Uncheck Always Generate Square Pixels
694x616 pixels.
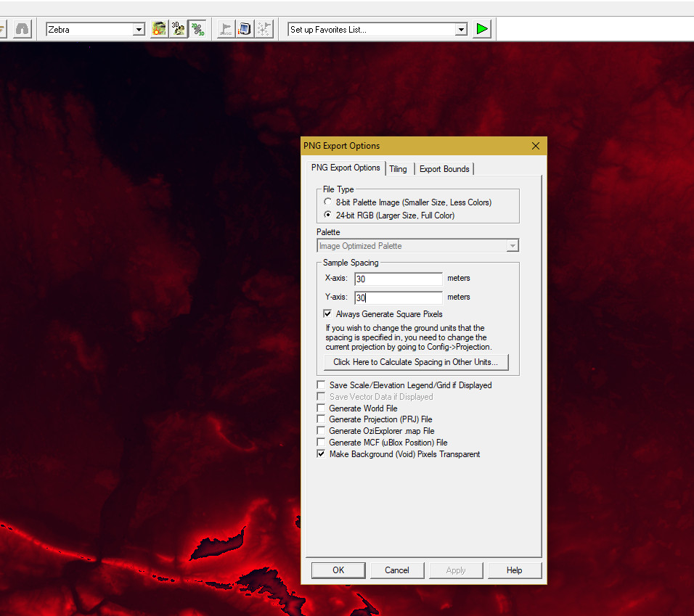[x=327, y=314]
